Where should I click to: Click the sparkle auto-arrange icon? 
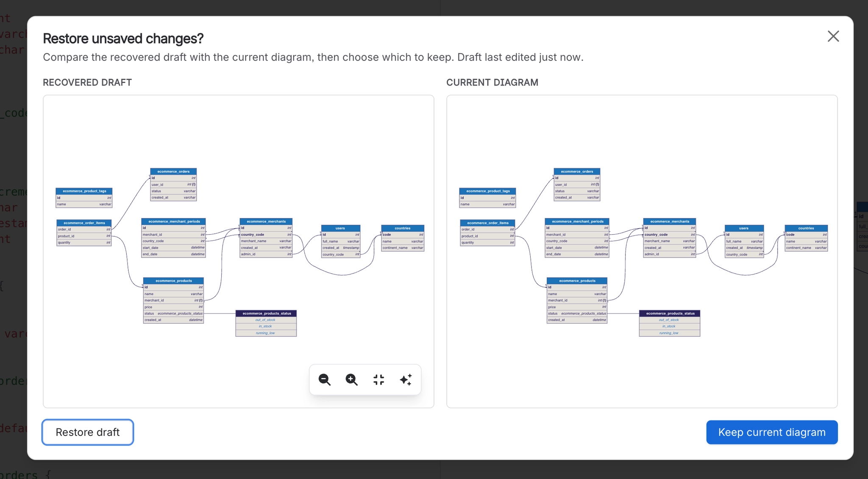tap(406, 379)
